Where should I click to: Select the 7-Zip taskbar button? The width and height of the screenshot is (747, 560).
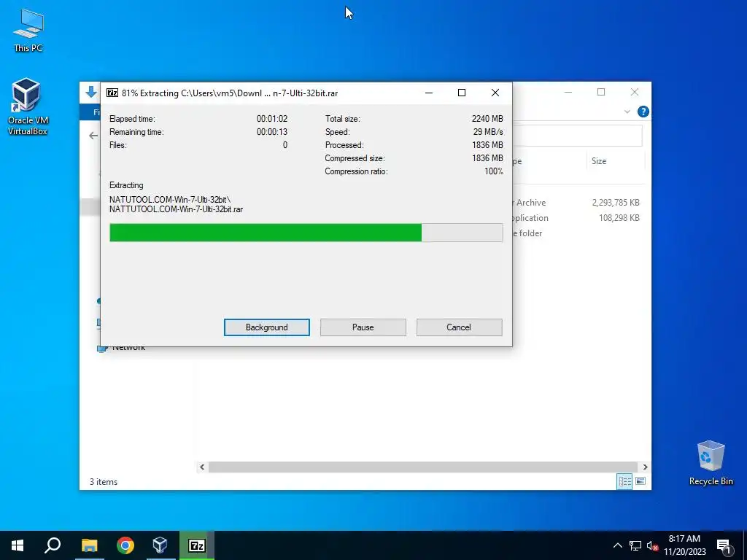[197, 545]
